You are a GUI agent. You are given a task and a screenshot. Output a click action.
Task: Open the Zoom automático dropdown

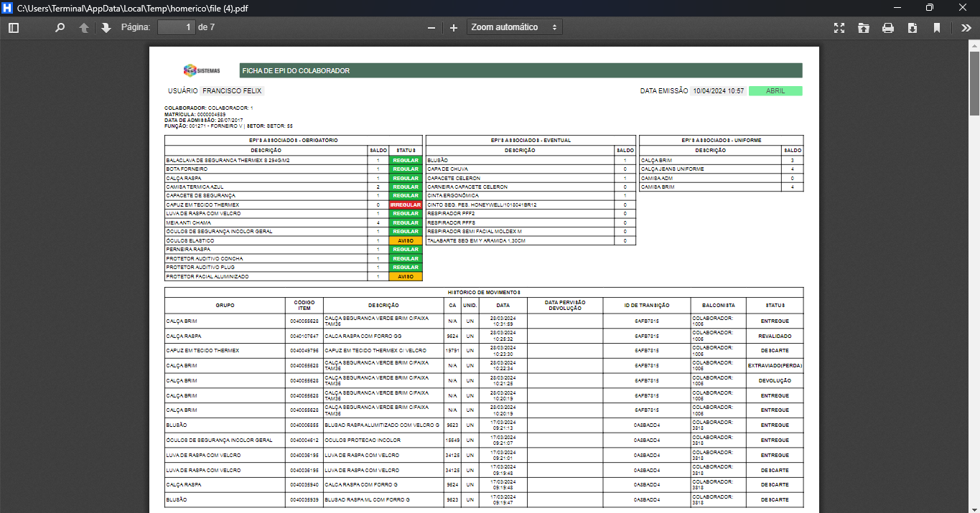514,27
